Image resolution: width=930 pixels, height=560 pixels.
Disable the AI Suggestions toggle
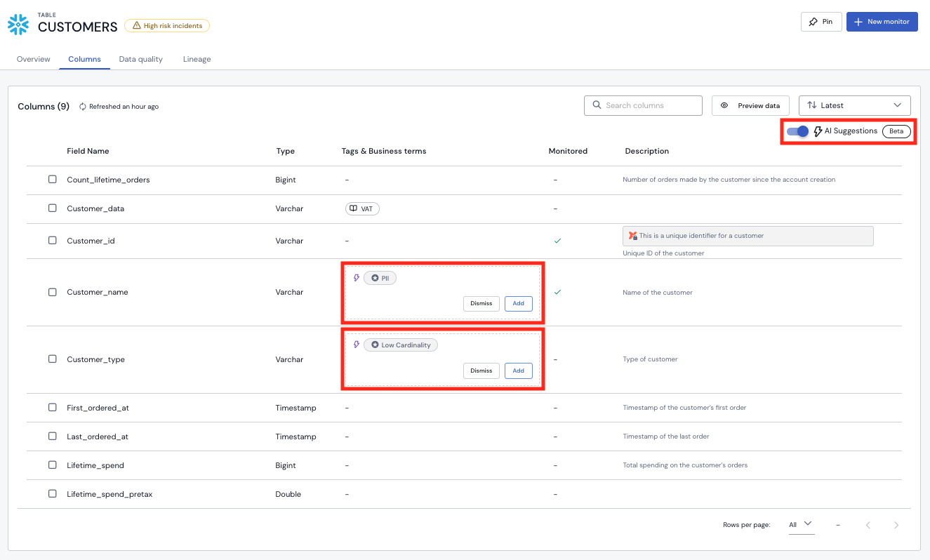pyautogui.click(x=798, y=131)
